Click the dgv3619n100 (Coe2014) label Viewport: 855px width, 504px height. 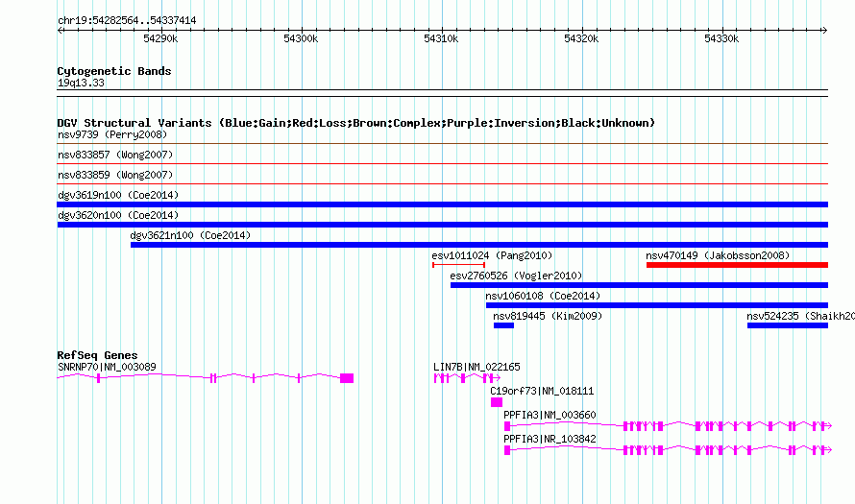point(118,195)
